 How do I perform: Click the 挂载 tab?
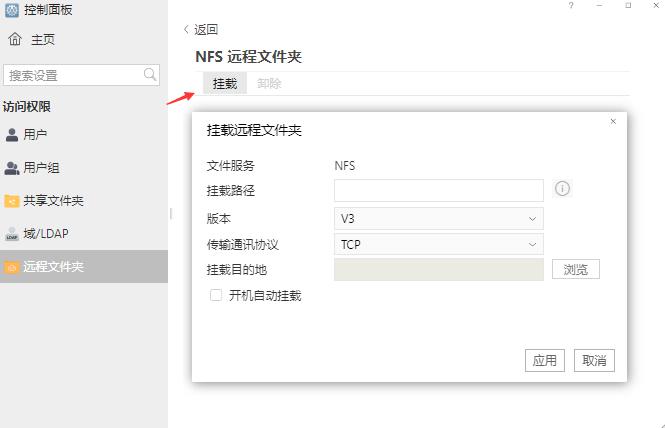tap(225, 84)
